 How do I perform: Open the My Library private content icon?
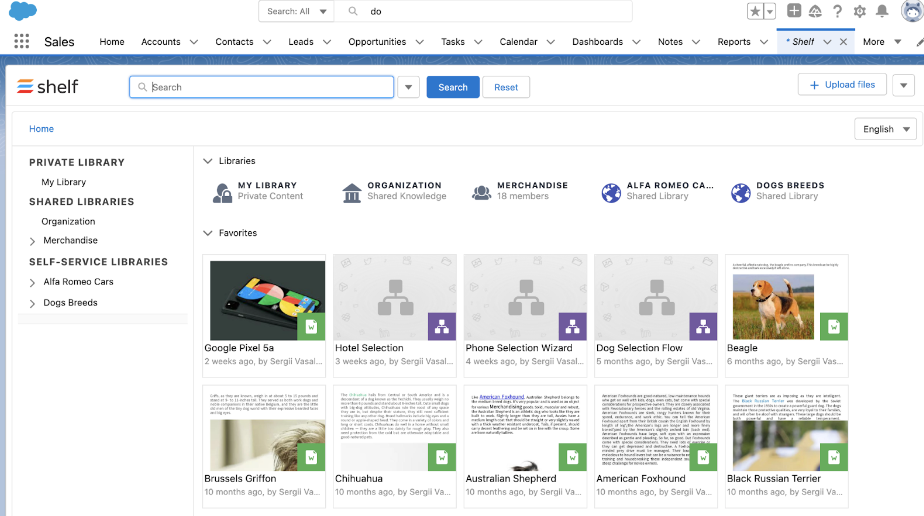click(x=222, y=193)
